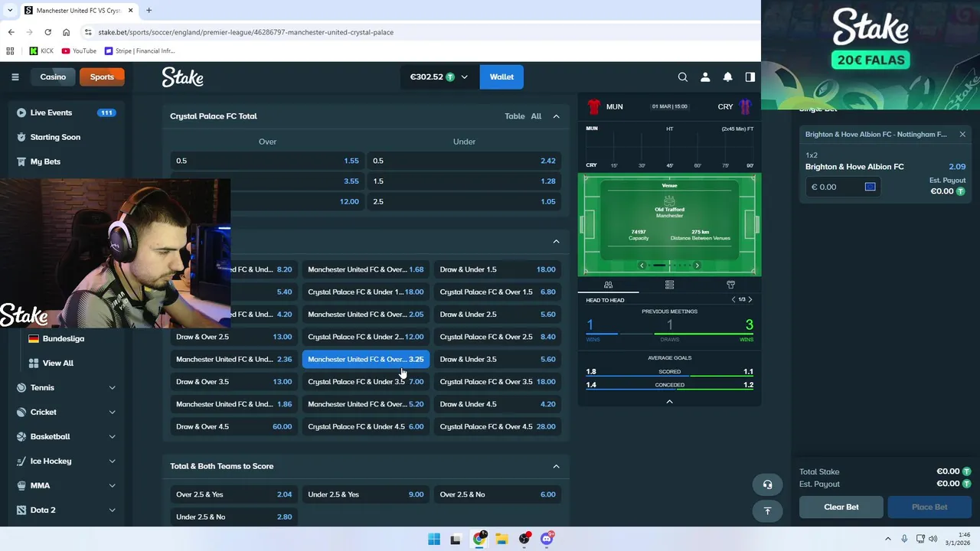This screenshot has height=551, width=980.
Task: Expand Basketball in the sports sidebar
Action: click(112, 436)
